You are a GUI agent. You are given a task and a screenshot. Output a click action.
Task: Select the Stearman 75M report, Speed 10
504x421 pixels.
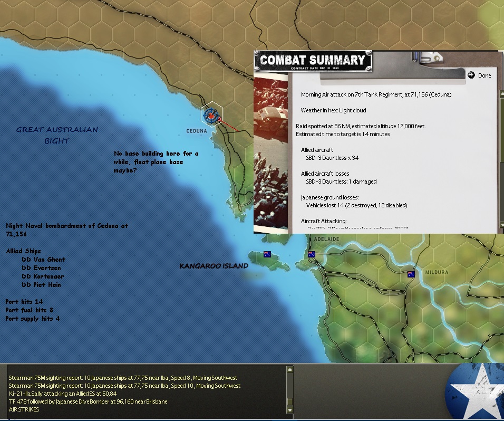tap(124, 386)
